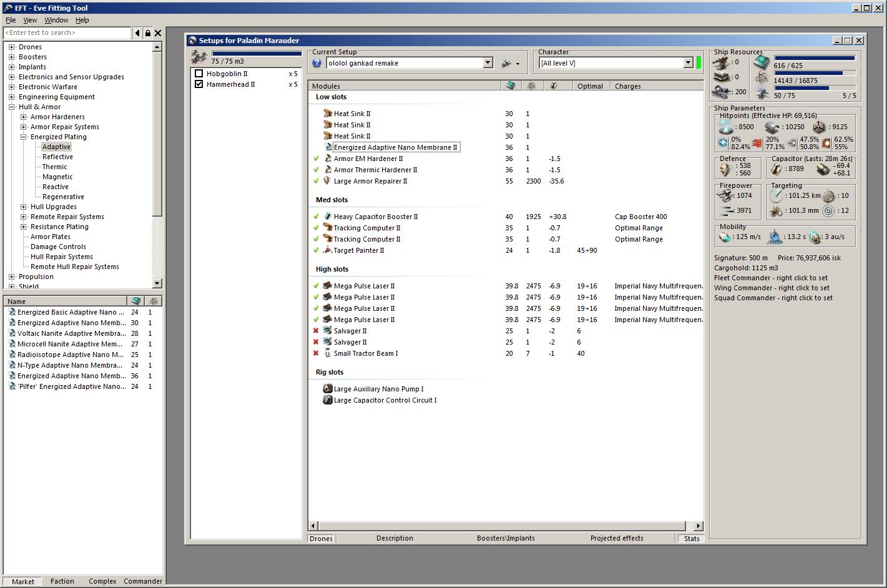Click the EM resistance icon

[723, 143]
